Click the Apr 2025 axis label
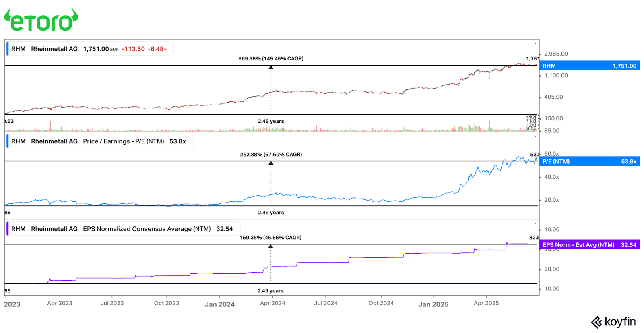The image size is (644, 333). pos(486,303)
